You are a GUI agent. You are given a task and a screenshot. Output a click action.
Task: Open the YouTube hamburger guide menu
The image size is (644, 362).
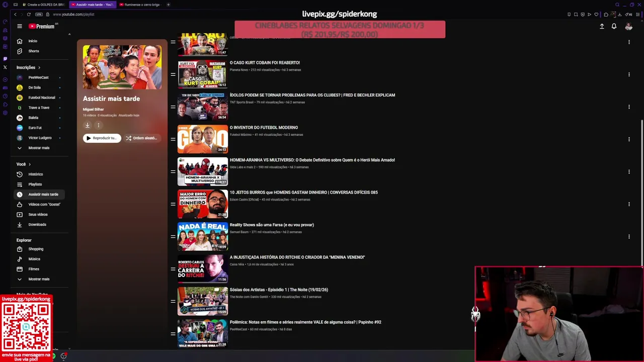pos(20,26)
